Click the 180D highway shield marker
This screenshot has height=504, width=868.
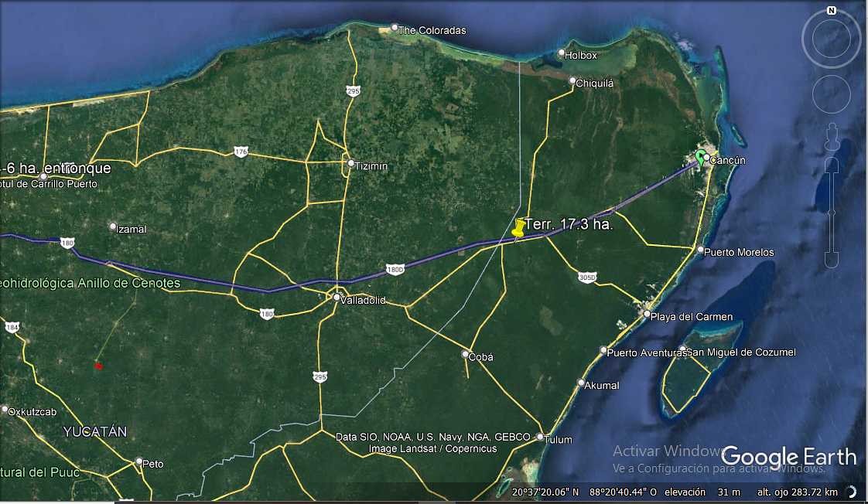(x=395, y=270)
